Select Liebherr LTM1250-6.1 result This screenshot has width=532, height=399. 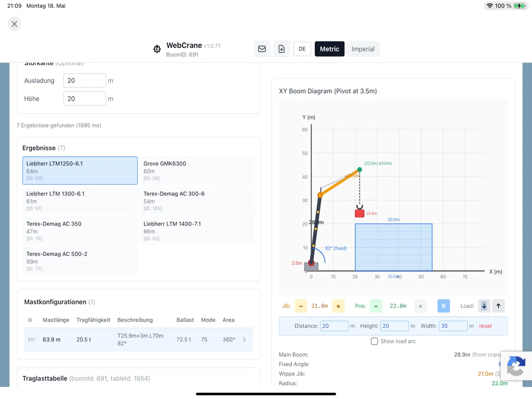80,171
